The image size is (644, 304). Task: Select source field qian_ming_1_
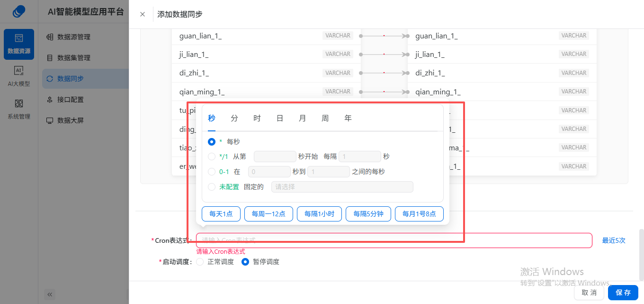202,92
